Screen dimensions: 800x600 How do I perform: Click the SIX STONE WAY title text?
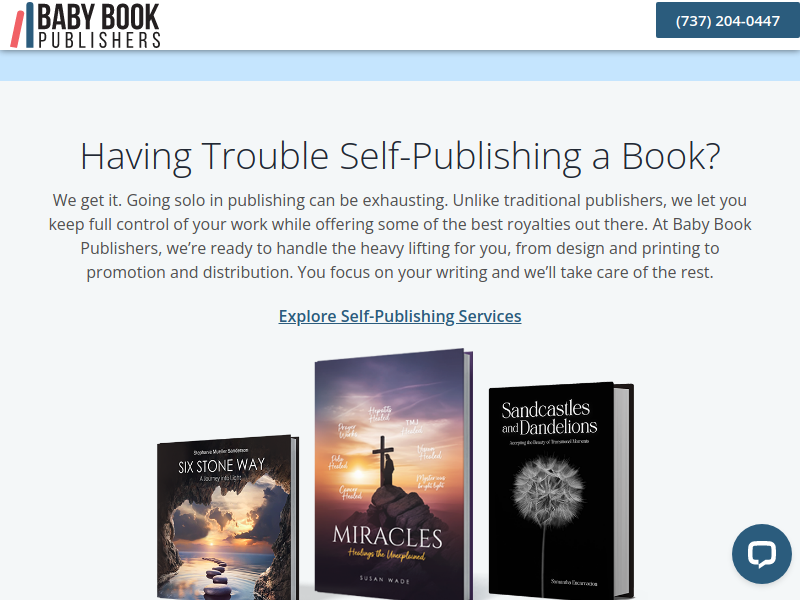pos(221,465)
